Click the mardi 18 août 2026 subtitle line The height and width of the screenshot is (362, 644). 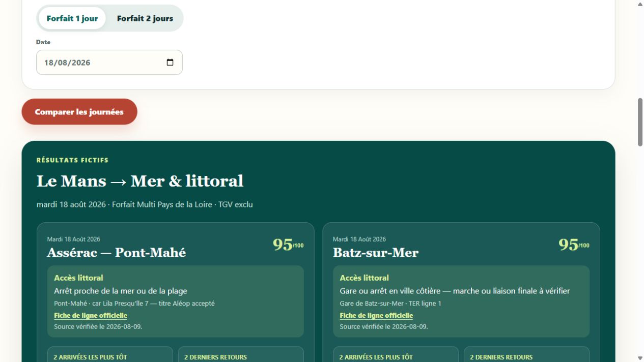(x=145, y=204)
